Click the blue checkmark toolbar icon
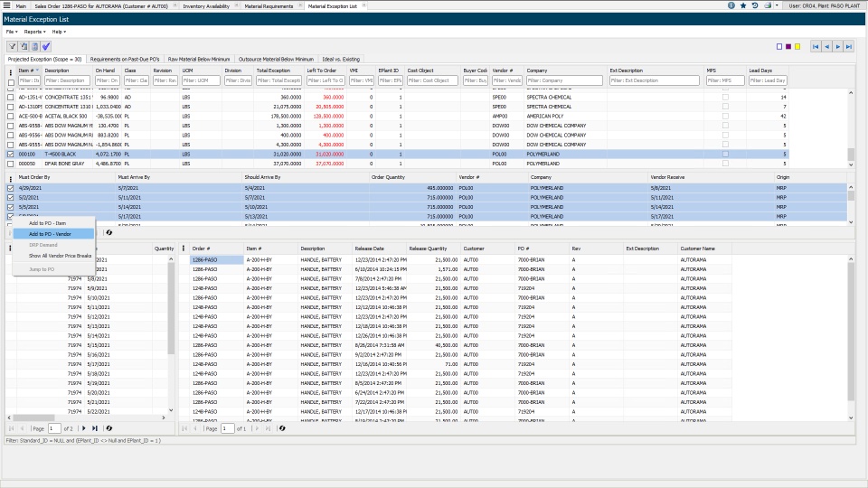 click(x=46, y=46)
